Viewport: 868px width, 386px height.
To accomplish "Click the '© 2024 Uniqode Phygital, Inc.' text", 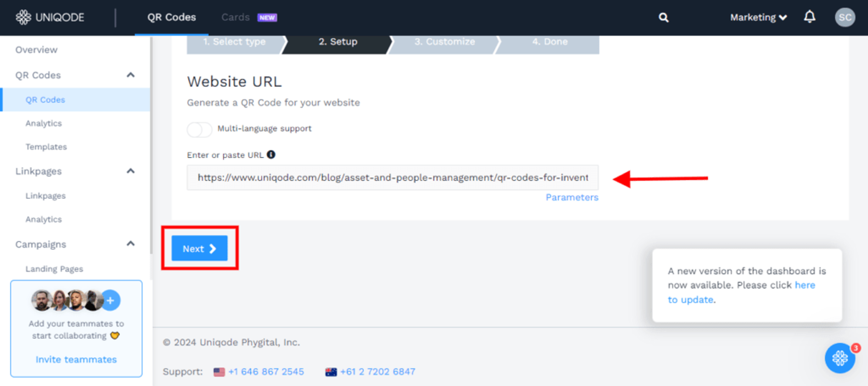I will click(231, 342).
